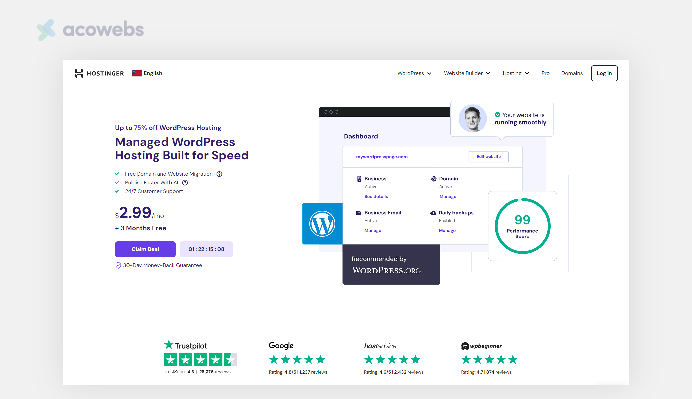Click Manage under Business Email

[372, 231]
